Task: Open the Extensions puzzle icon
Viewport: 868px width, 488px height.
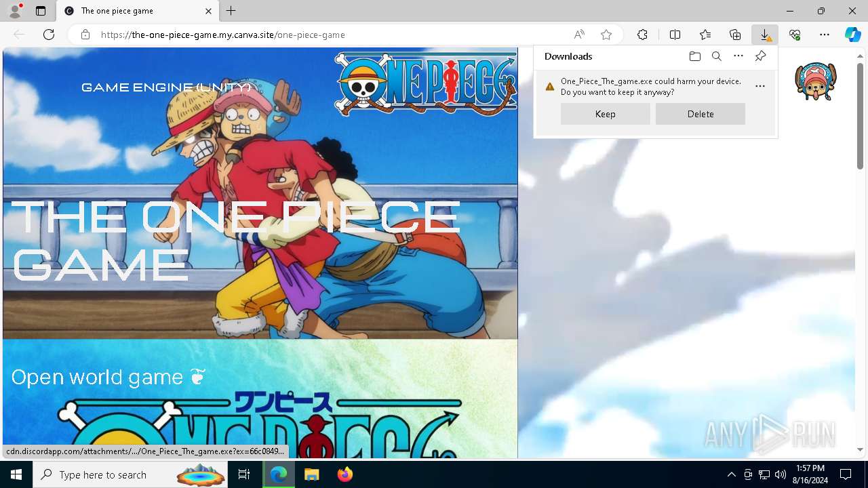Action: (x=642, y=35)
